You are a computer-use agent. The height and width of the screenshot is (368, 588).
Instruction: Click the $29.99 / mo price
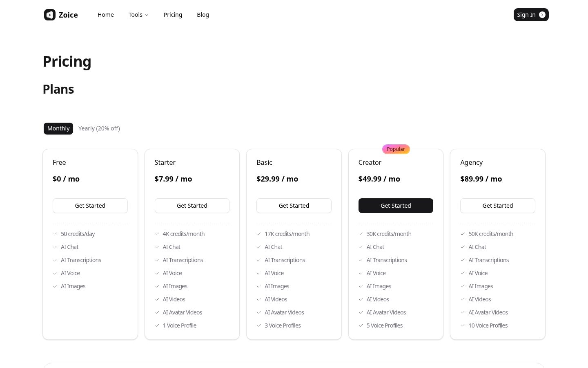pos(277,179)
